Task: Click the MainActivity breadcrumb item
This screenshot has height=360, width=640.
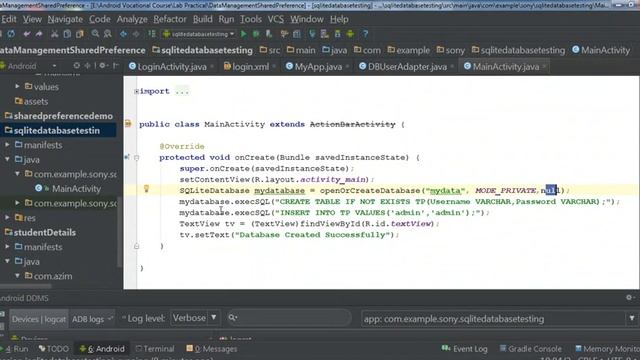Action: pyautogui.click(x=601, y=50)
